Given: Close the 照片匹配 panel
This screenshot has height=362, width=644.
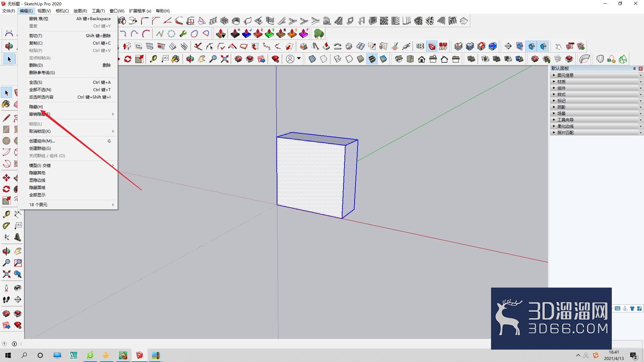Looking at the screenshot, I should tap(641, 133).
